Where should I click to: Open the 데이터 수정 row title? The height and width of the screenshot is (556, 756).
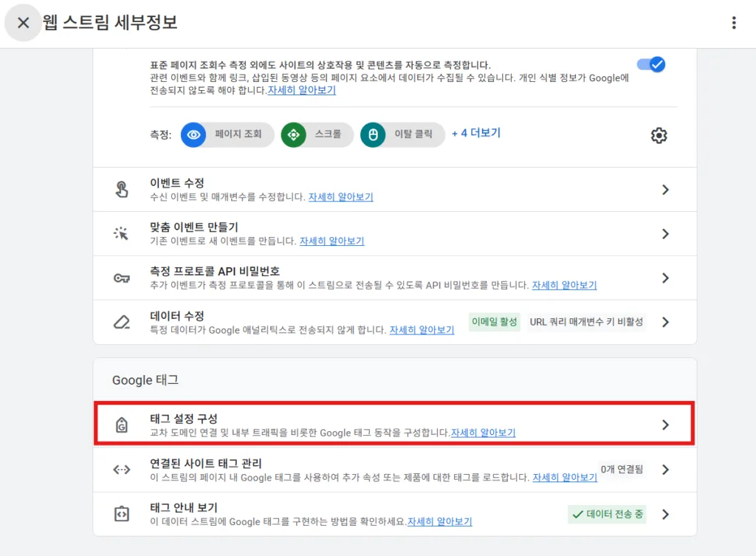177,316
